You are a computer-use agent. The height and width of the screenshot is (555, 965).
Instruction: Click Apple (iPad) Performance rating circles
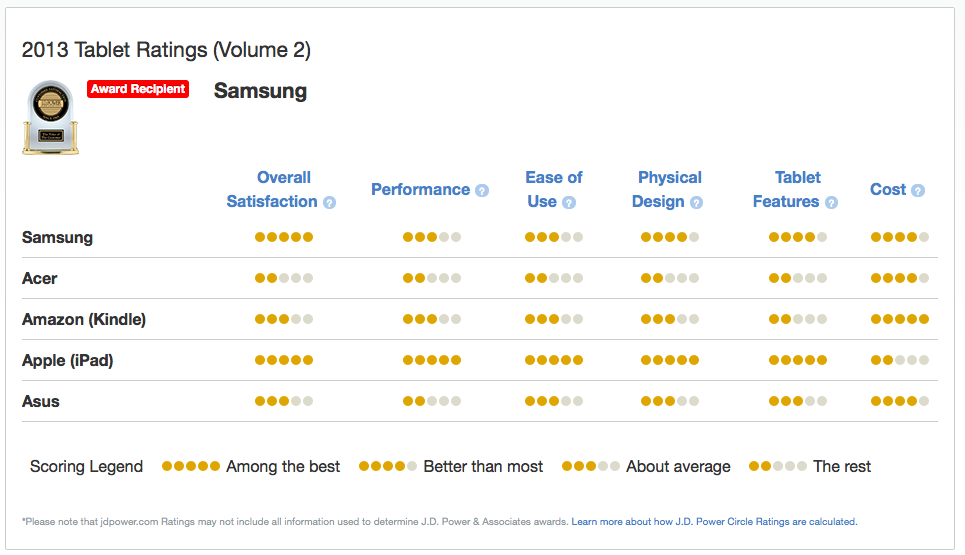coord(432,360)
